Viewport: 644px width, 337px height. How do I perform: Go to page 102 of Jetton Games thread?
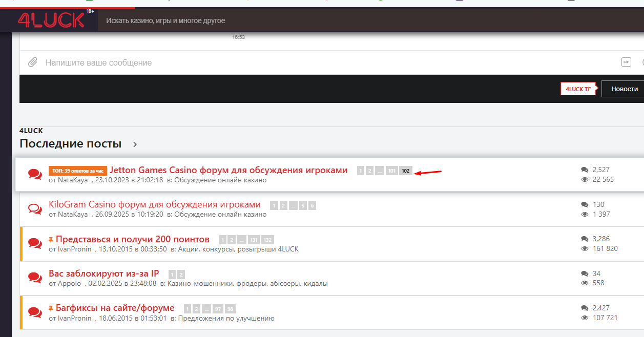(x=405, y=171)
